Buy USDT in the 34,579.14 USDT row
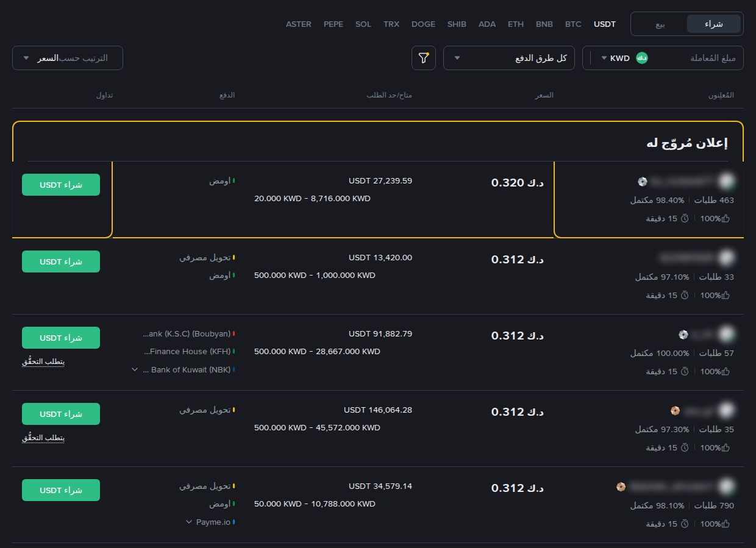756x548 pixels. pyautogui.click(x=61, y=490)
